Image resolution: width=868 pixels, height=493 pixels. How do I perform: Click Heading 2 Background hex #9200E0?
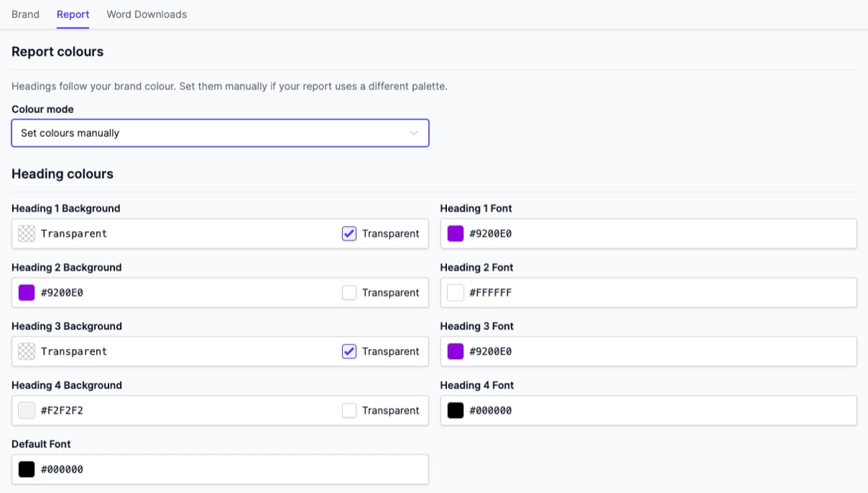pos(62,292)
